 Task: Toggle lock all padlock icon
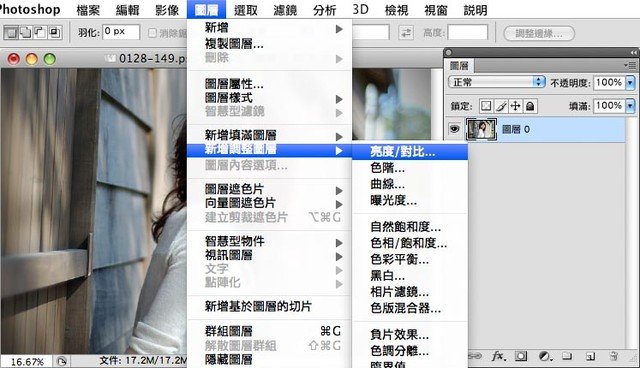click(x=530, y=106)
